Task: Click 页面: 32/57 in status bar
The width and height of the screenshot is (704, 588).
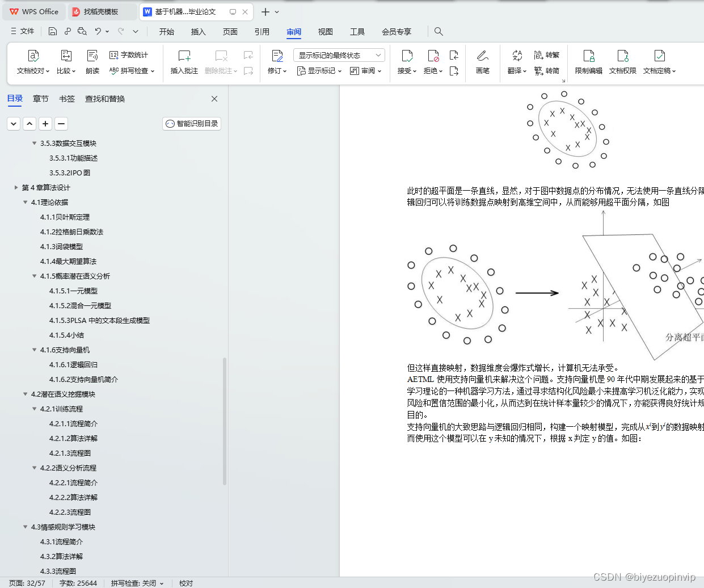Action: 27,583
